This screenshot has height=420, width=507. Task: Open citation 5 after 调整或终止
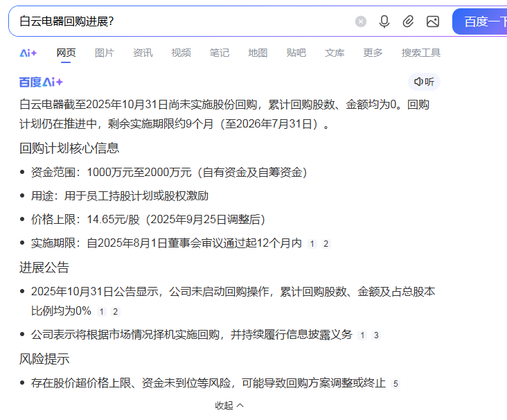[x=395, y=384]
